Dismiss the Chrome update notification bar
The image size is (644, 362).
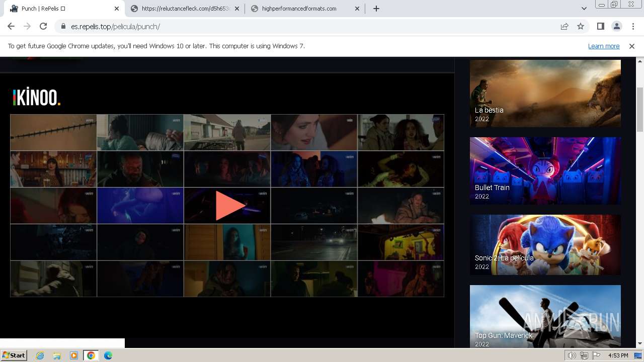pyautogui.click(x=632, y=46)
